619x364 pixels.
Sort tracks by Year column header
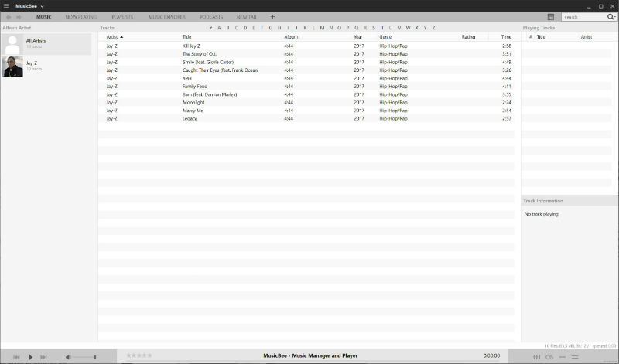click(358, 36)
